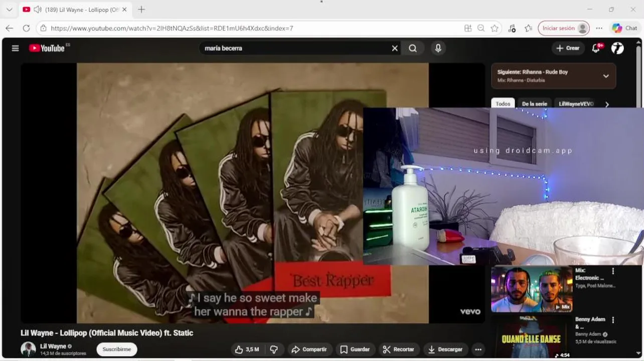Open the zoom magnifier icon in address bar
Image resolution: width=644 pixels, height=361 pixels.
click(x=481, y=28)
